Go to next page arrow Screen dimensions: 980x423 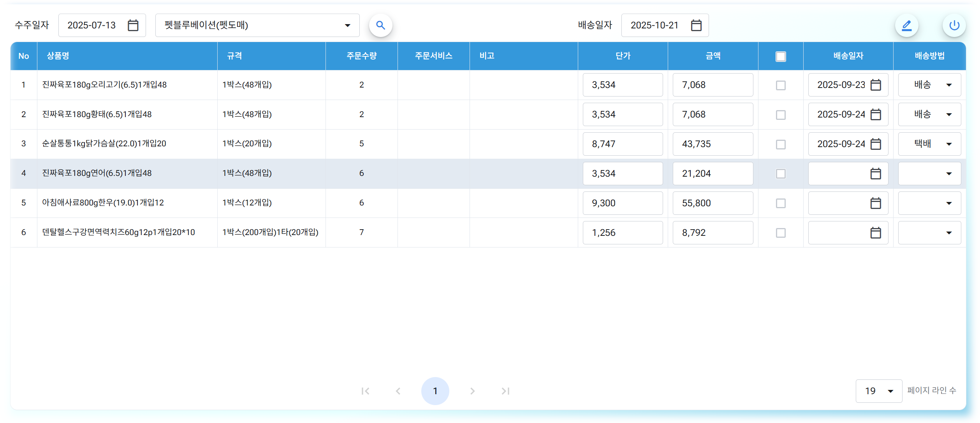tap(472, 391)
